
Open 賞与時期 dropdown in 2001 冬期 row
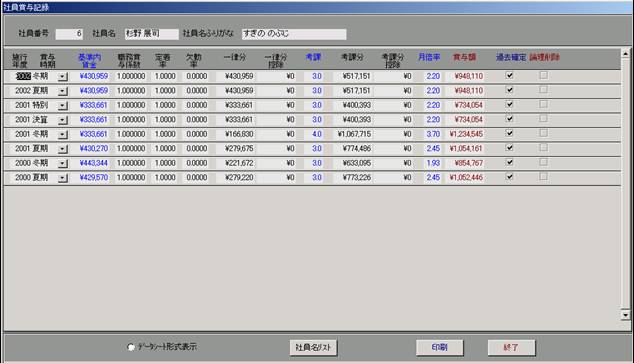pyautogui.click(x=63, y=135)
